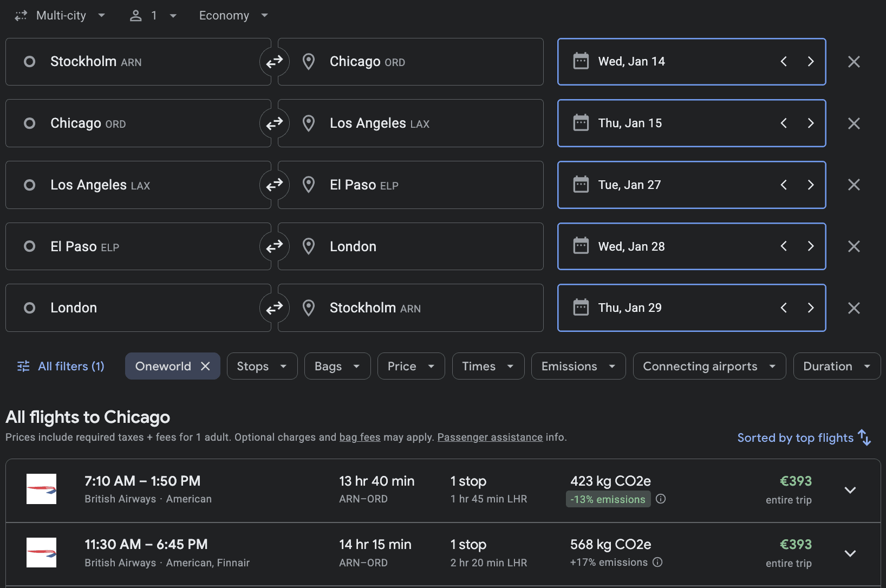This screenshot has height=588, width=886.
Task: Open the Connecting airports filter
Action: [x=709, y=367]
